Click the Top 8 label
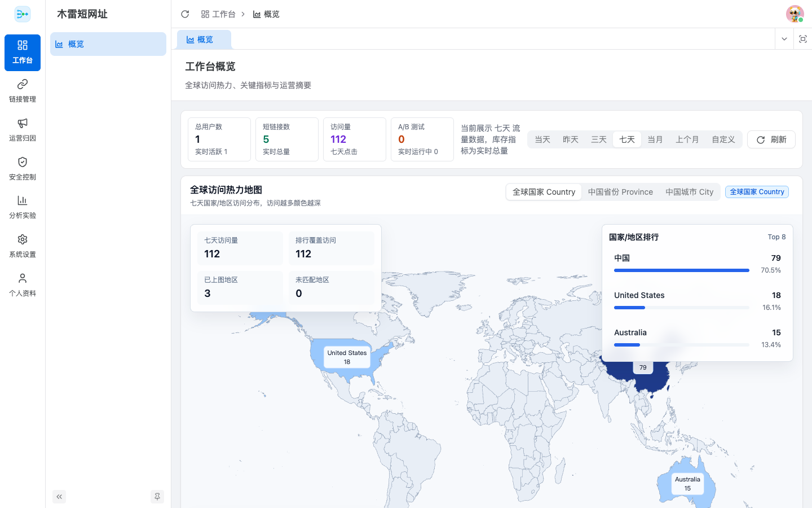 tap(776, 237)
